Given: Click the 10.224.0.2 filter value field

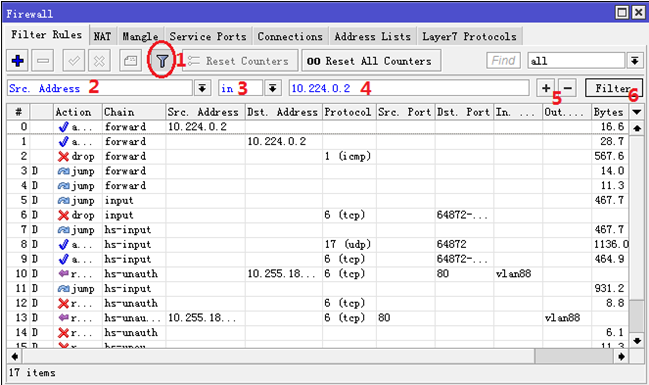Looking at the screenshot, I should [x=409, y=88].
